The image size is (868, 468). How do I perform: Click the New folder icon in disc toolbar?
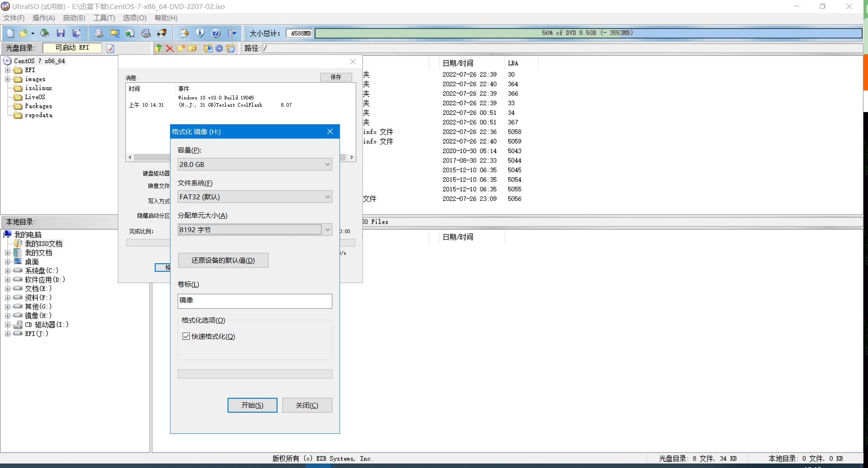181,48
